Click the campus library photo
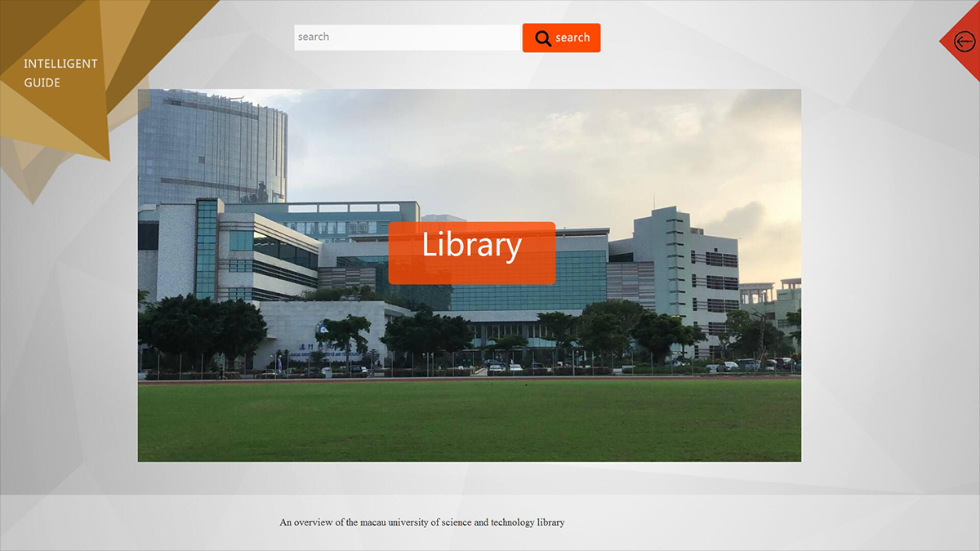This screenshot has width=980, height=551. [x=470, y=275]
